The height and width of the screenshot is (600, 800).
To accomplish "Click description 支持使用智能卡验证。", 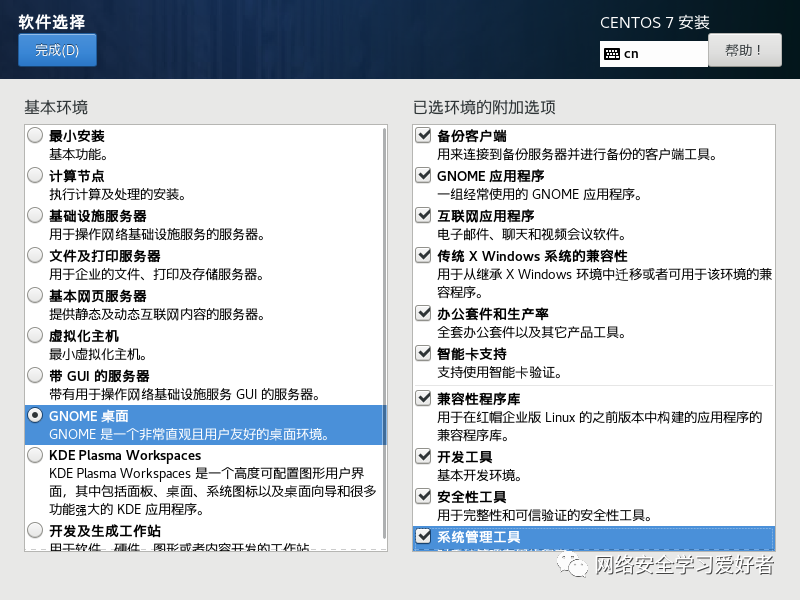I will 500,372.
